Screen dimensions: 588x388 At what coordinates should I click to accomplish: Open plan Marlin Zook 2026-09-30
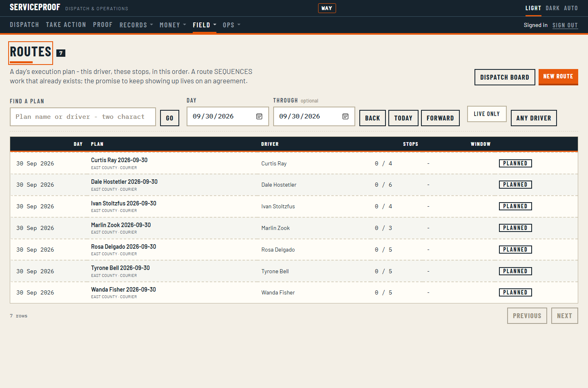(x=121, y=225)
